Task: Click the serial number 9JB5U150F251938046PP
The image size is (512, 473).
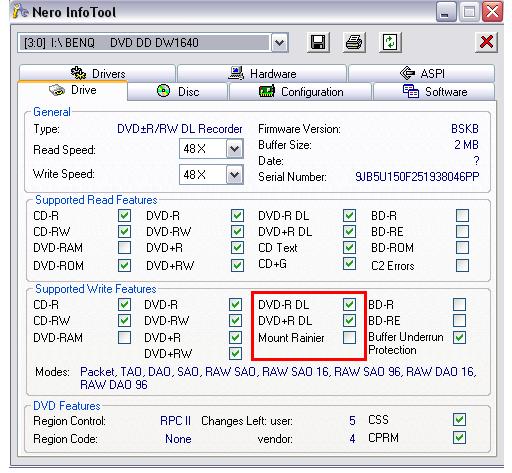Action: [417, 177]
